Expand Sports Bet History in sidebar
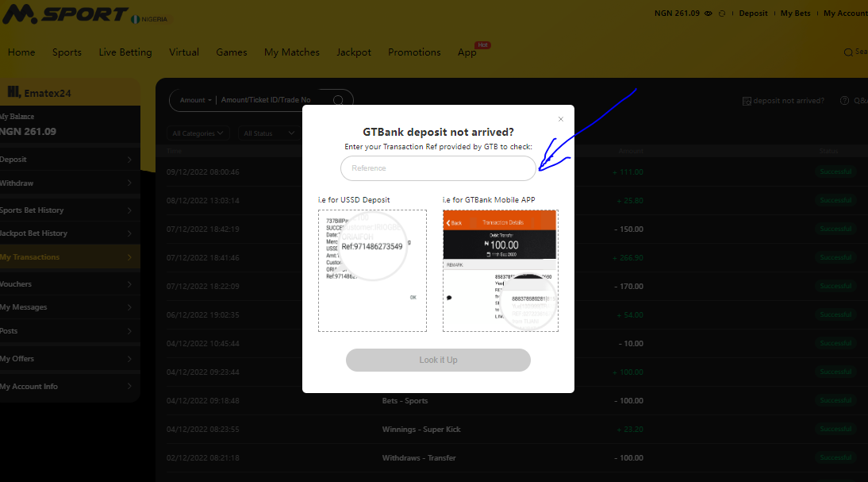The height and width of the screenshot is (482, 868). point(67,210)
